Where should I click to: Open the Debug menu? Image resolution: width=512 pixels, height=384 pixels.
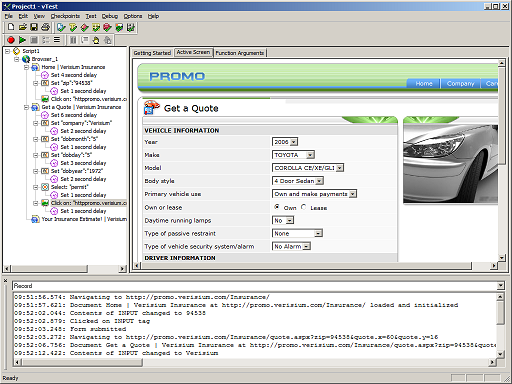click(110, 16)
